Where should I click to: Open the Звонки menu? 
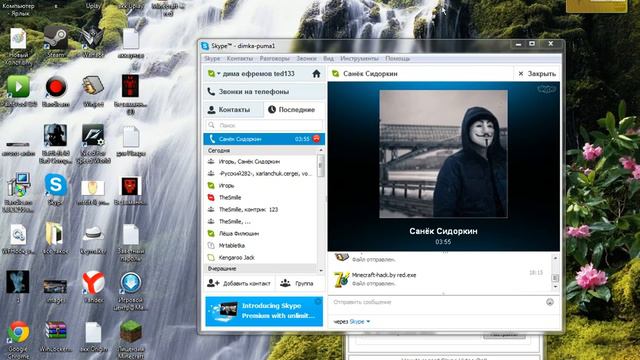pos(307,59)
